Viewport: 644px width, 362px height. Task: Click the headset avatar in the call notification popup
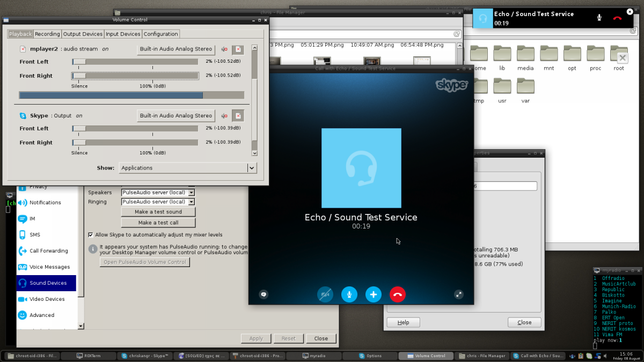point(482,18)
